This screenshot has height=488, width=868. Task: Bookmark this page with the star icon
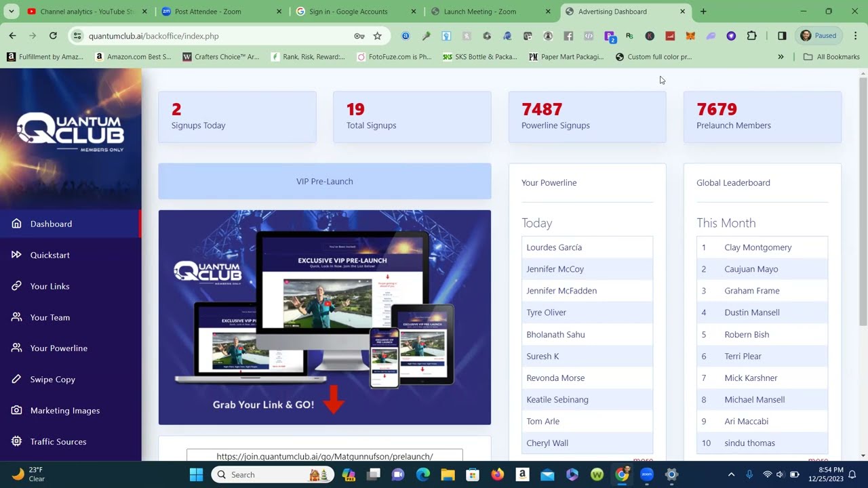point(378,36)
